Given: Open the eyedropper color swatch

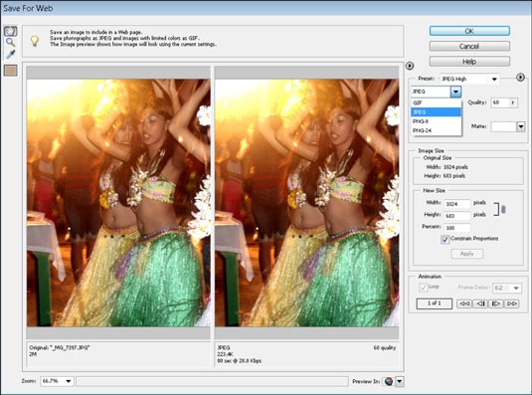Looking at the screenshot, I should point(11,71).
